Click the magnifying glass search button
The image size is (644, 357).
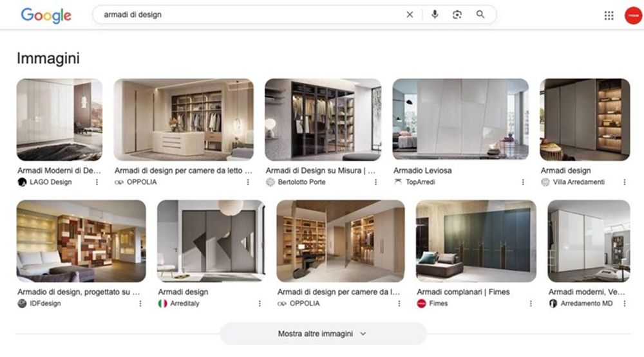(x=480, y=15)
